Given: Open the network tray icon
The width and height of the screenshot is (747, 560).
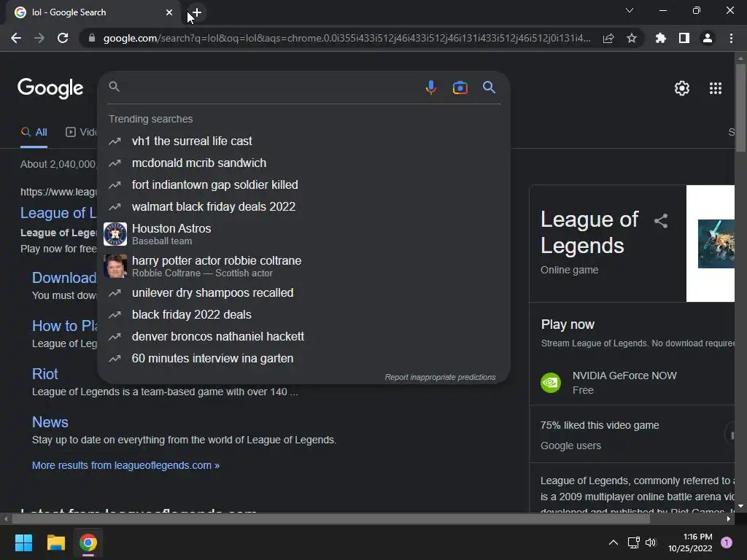Looking at the screenshot, I should [x=633, y=542].
